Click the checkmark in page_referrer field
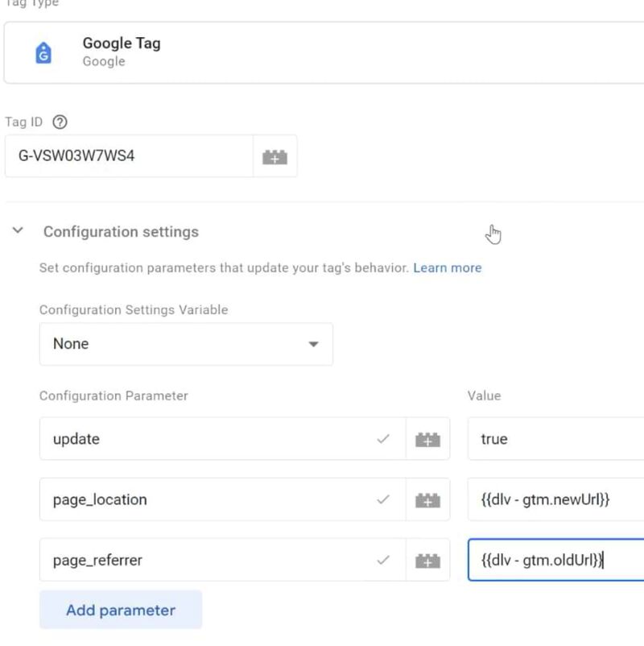 click(x=383, y=560)
